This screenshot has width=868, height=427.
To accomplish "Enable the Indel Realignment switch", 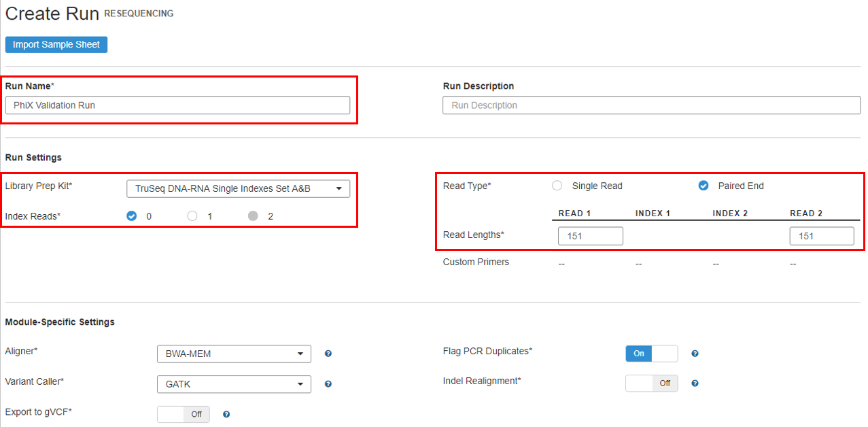I will click(x=651, y=383).
